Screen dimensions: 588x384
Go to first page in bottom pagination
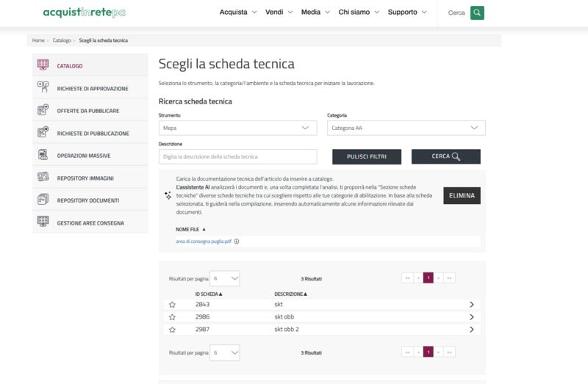pos(408,352)
